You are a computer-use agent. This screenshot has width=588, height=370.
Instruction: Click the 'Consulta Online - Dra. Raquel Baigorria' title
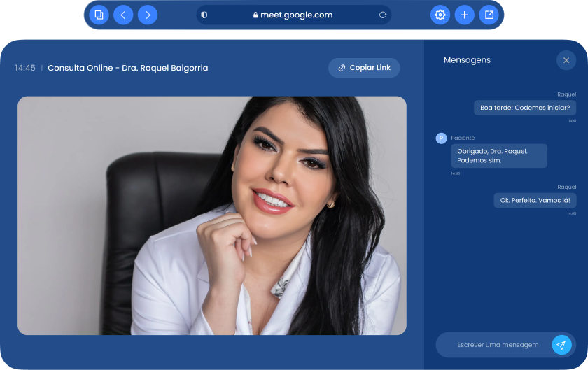point(127,68)
